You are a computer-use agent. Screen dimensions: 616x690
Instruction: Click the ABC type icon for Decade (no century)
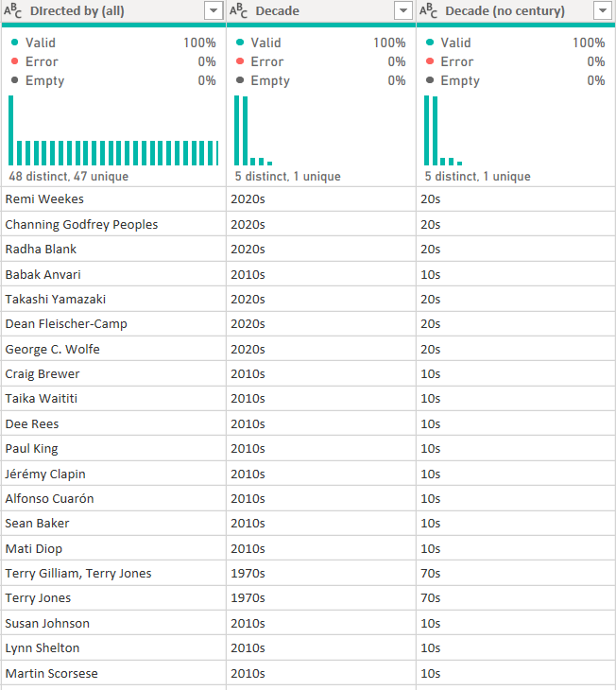[430, 11]
